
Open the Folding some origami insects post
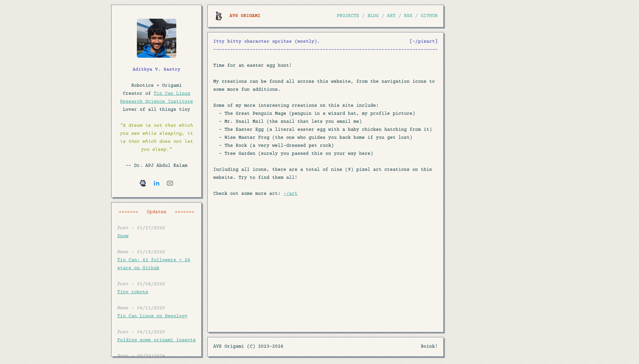pos(156,340)
